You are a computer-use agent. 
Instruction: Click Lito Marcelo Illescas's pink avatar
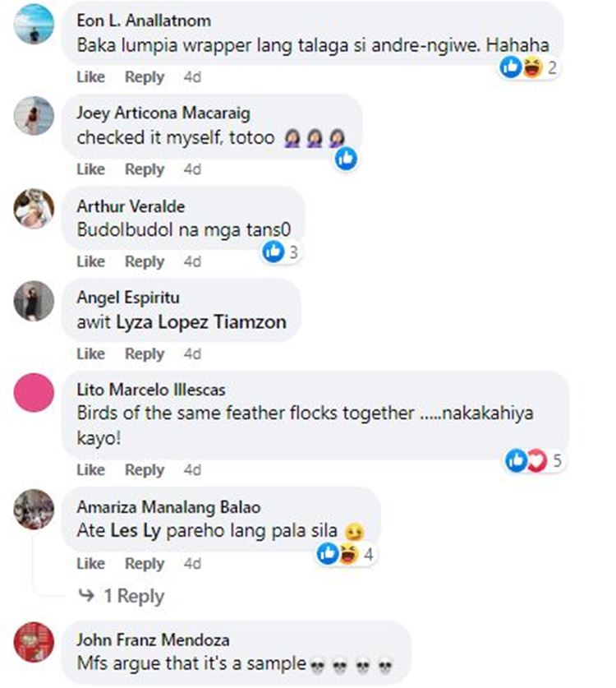click(x=34, y=393)
